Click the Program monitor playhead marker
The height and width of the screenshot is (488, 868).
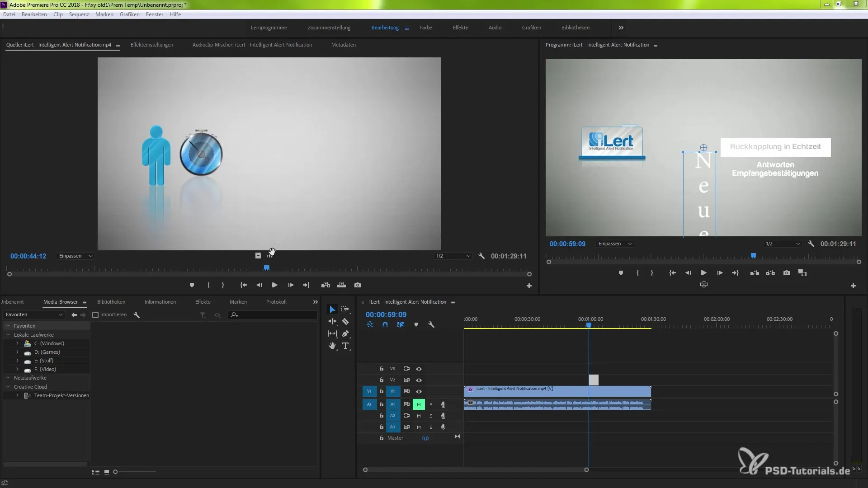click(753, 256)
